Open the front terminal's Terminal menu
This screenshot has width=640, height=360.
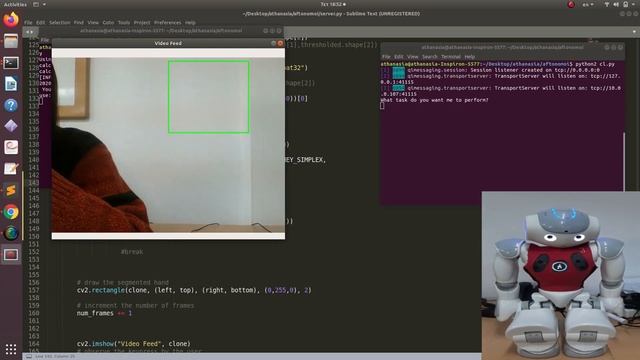coord(451,57)
